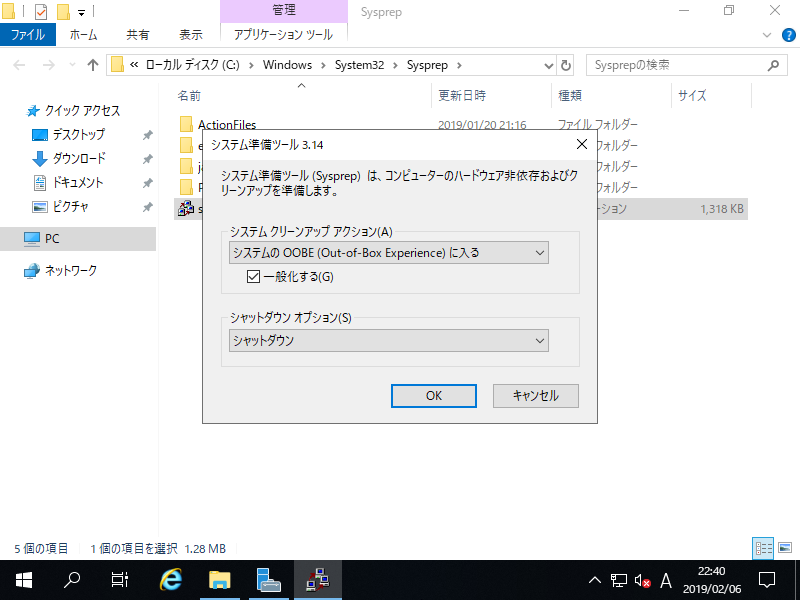Open taskbar search
Screen dimensions: 800x600
[72, 580]
